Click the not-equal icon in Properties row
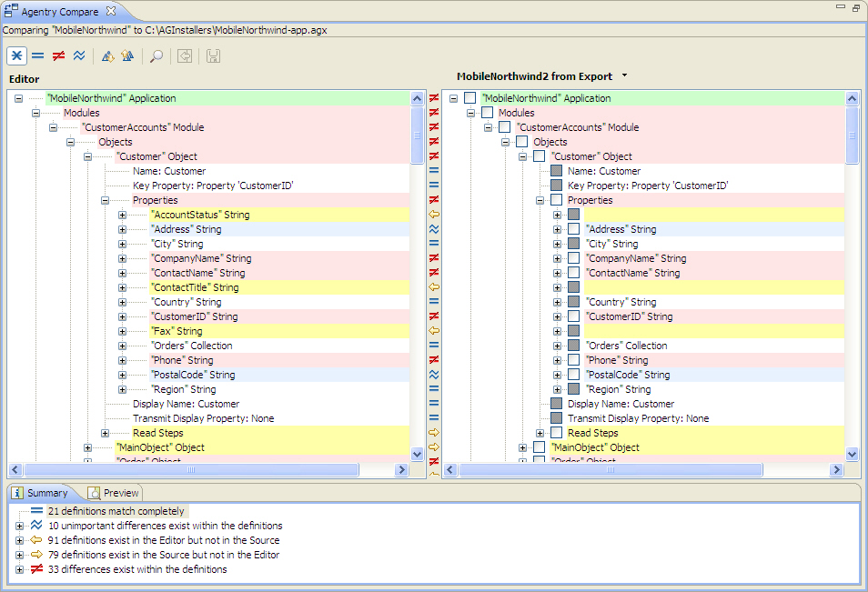 (434, 200)
